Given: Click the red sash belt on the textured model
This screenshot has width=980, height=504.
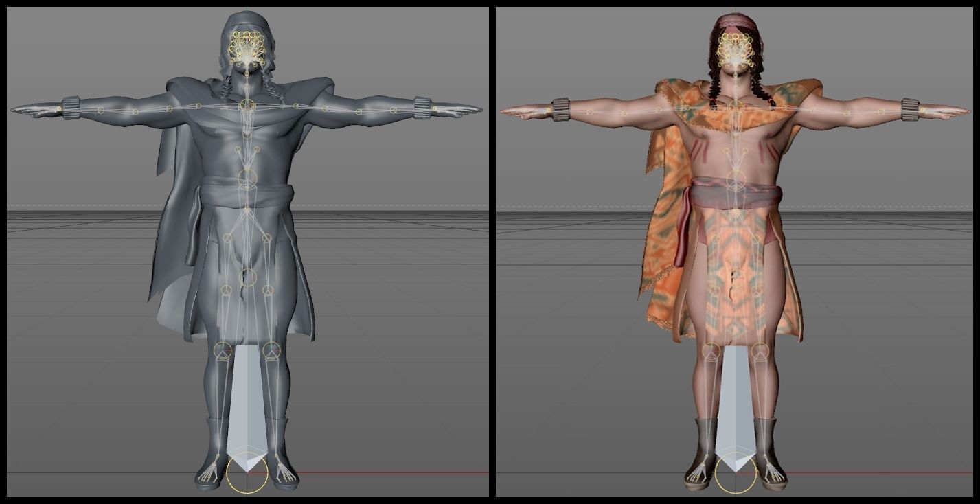Looking at the screenshot, I should pyautogui.click(x=735, y=194).
